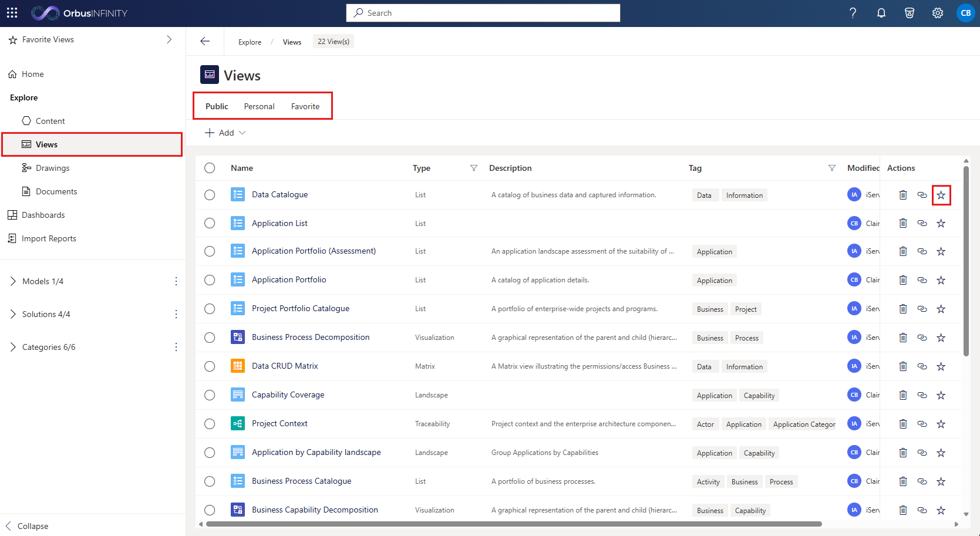The width and height of the screenshot is (980, 536).
Task: Open Categories more options menu
Action: coord(176,347)
